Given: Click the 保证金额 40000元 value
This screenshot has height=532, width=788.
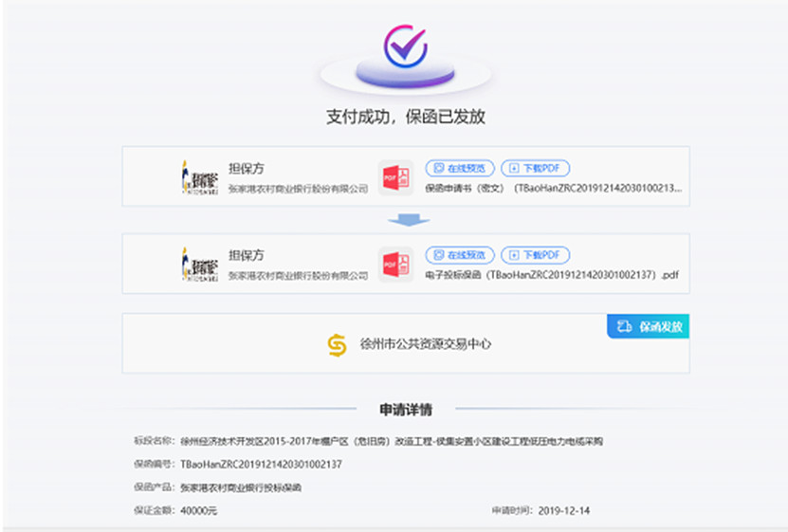Looking at the screenshot, I should (x=199, y=511).
